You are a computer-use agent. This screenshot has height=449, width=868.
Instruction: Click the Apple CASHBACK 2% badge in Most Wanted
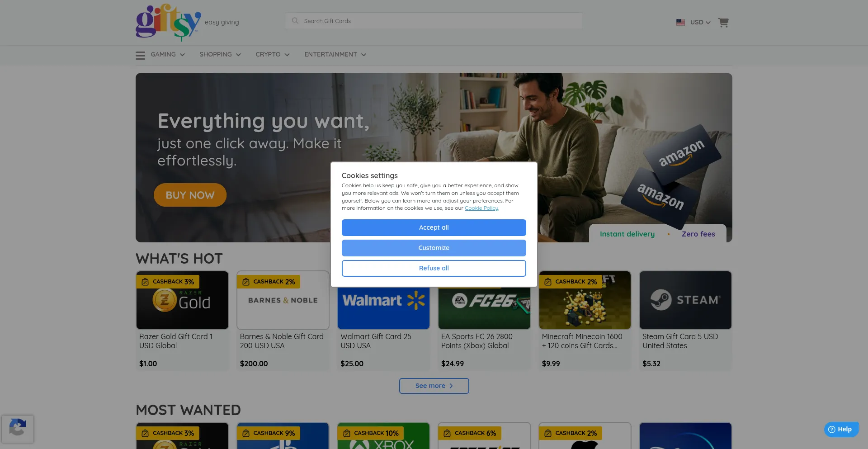tap(571, 433)
